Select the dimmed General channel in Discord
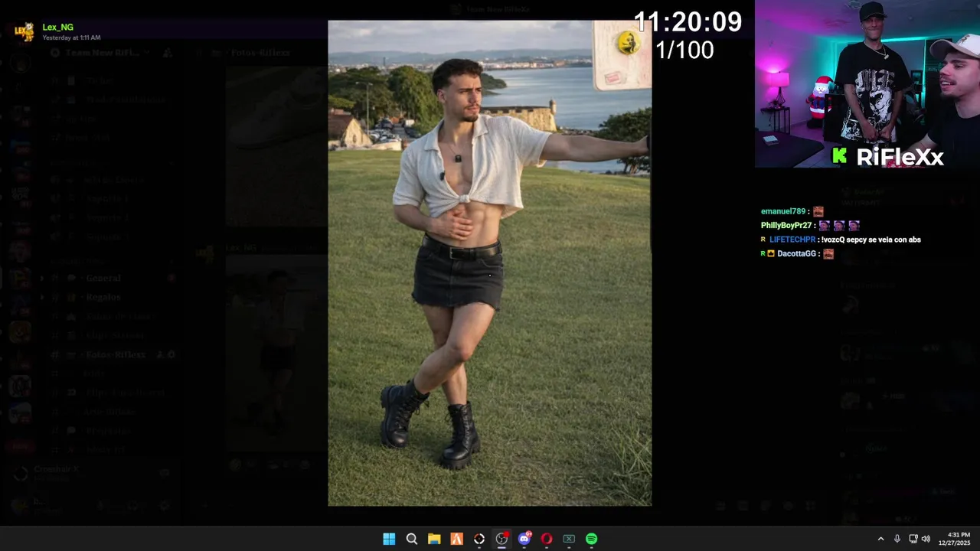The image size is (980, 551). point(103,278)
